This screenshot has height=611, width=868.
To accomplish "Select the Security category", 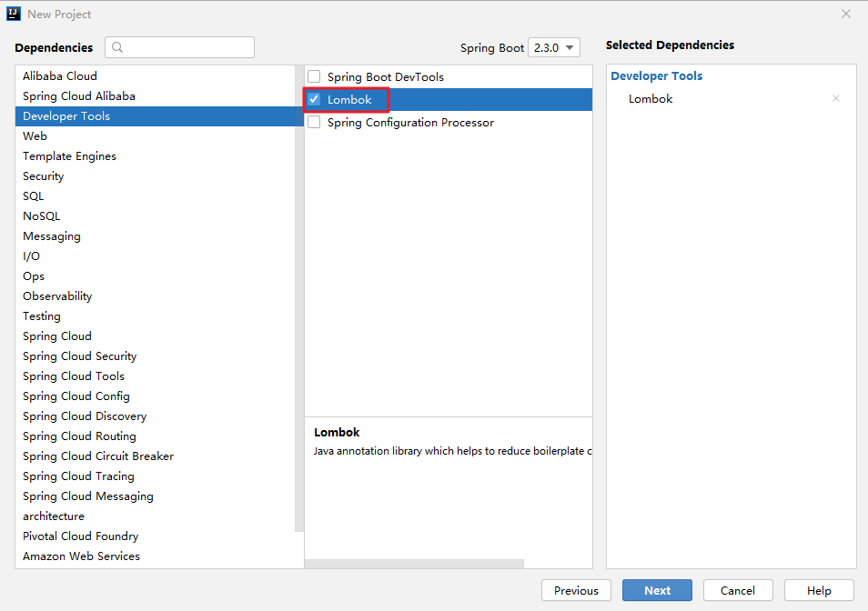I will 156,175.
